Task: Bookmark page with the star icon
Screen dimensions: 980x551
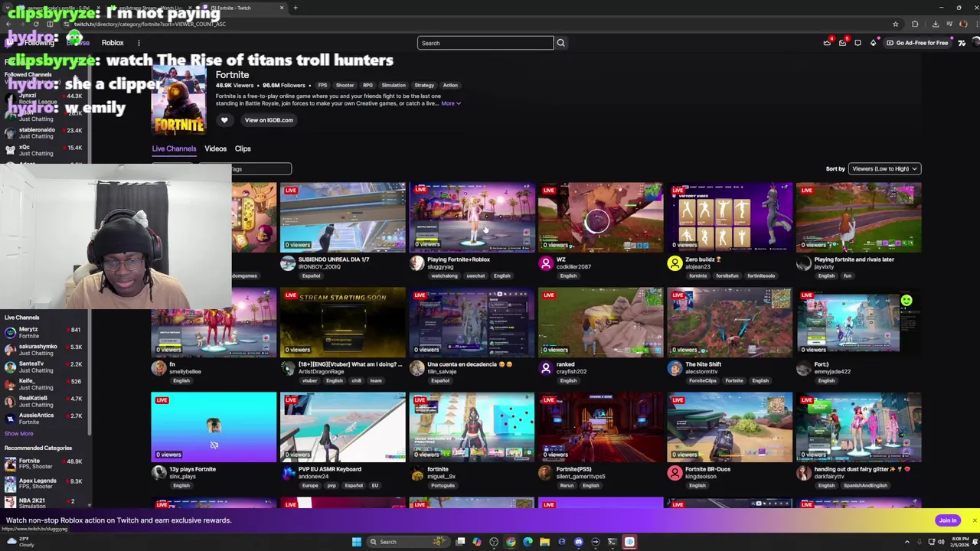Action: click(x=895, y=24)
